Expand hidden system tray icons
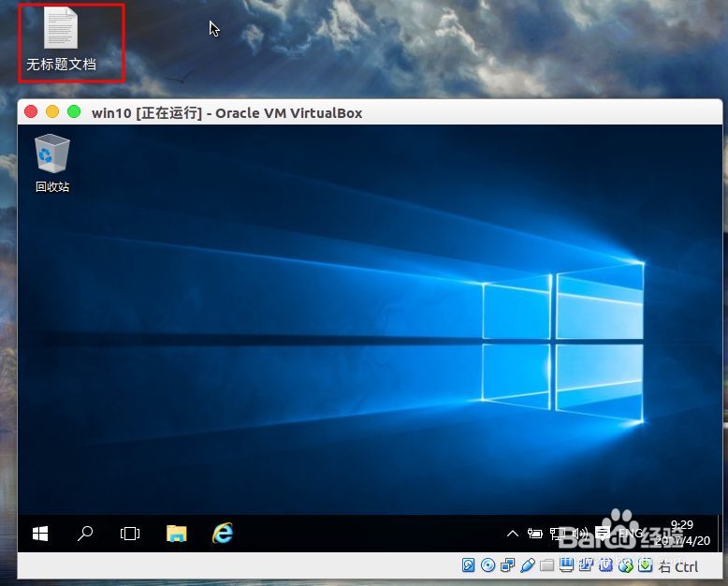The height and width of the screenshot is (586, 728). click(513, 534)
